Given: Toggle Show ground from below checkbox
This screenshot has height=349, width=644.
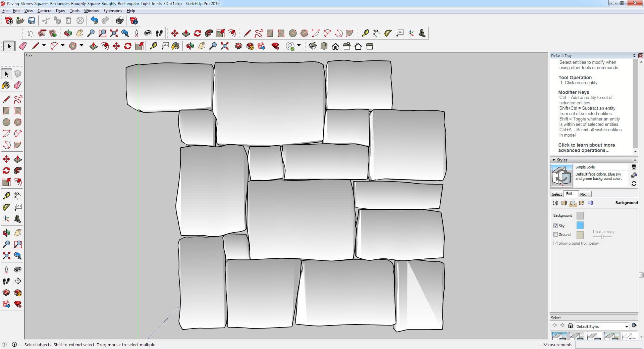Looking at the screenshot, I should point(555,243).
